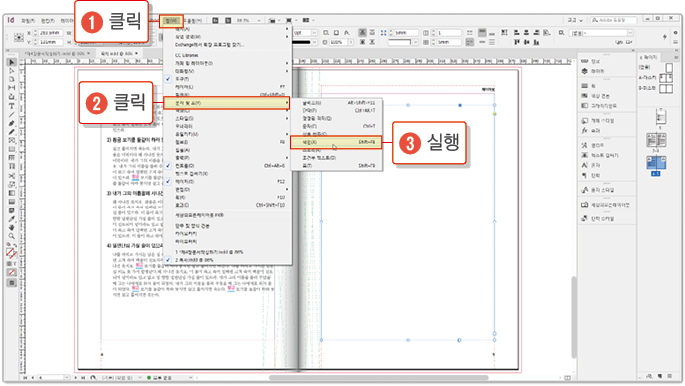Open the stroke weight pt dropdown
The height and width of the screenshot is (386, 685).
coord(315,33)
